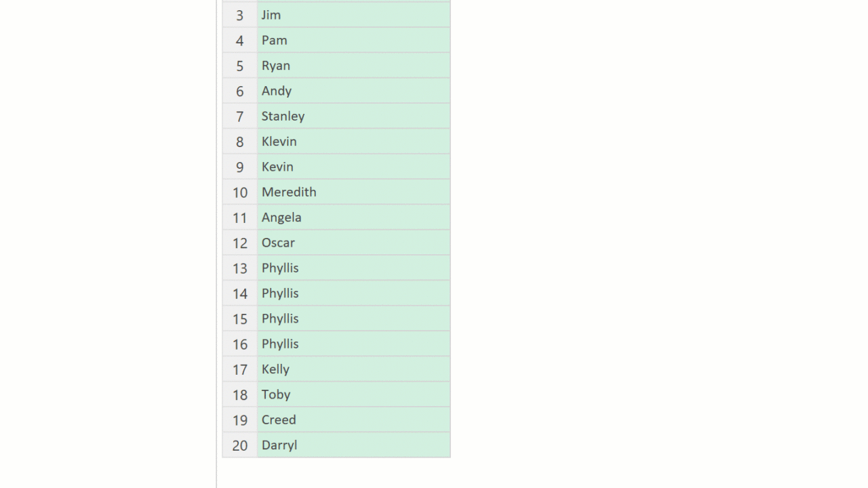
Task: Click the Klevin cell
Action: tap(353, 142)
